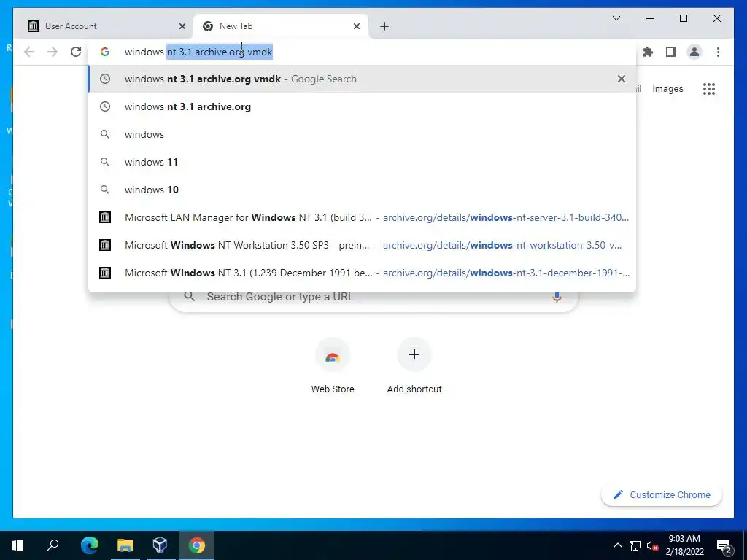This screenshot has width=747, height=560.
Task: Switch to the User Account tab
Action: 107,26
